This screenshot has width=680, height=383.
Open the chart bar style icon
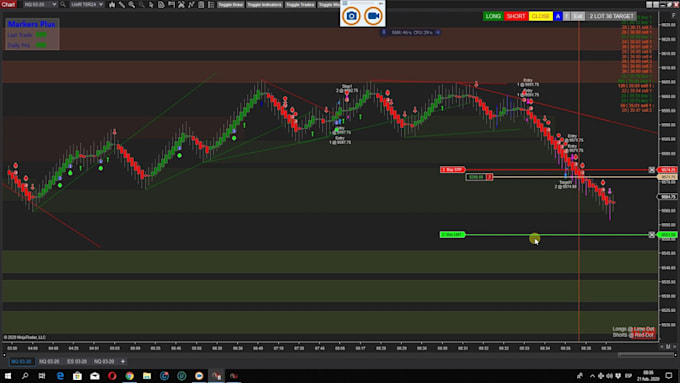[x=112, y=5]
